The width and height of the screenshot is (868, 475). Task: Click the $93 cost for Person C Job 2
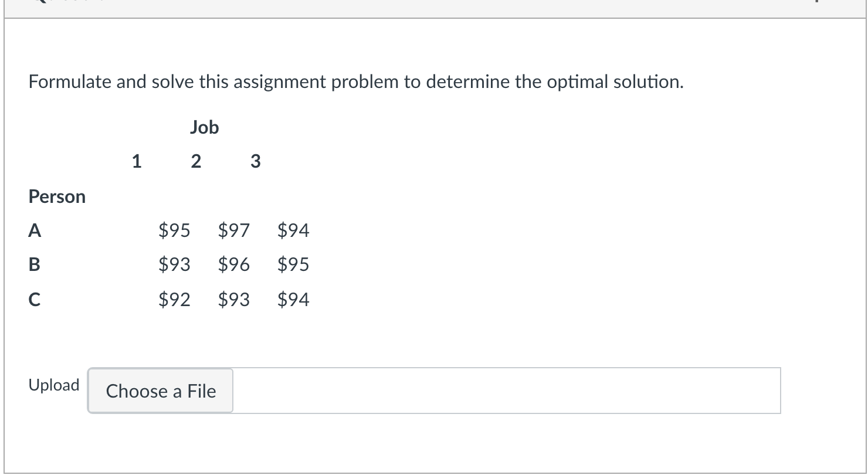[233, 300]
